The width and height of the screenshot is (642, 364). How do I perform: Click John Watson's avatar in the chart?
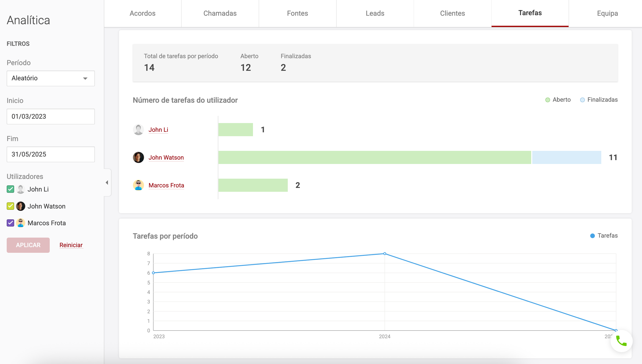point(138,157)
